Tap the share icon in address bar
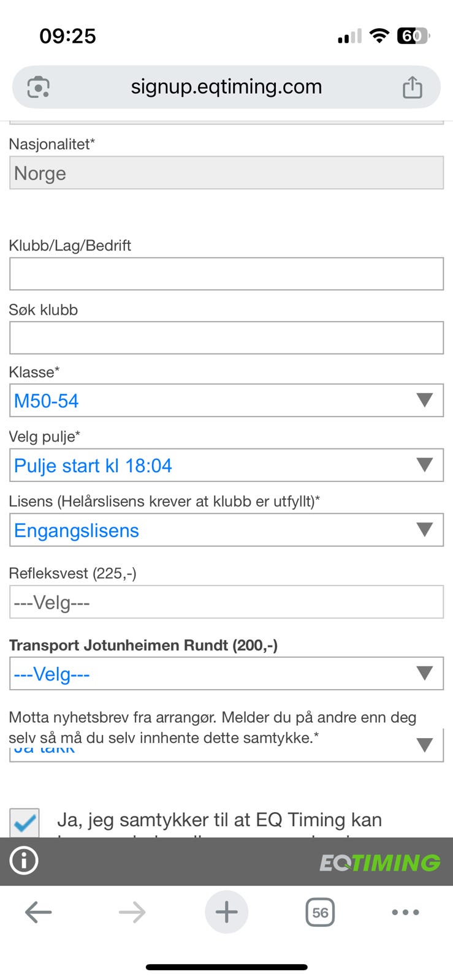Image resolution: width=453 pixels, height=980 pixels. [x=412, y=87]
